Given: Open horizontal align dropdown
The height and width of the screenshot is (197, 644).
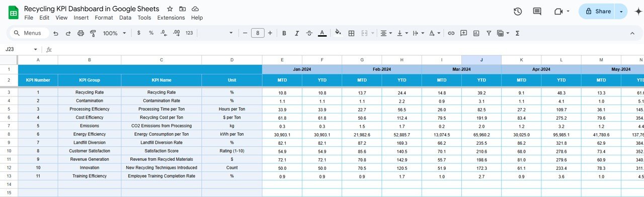Looking at the screenshot, I should [x=386, y=33].
